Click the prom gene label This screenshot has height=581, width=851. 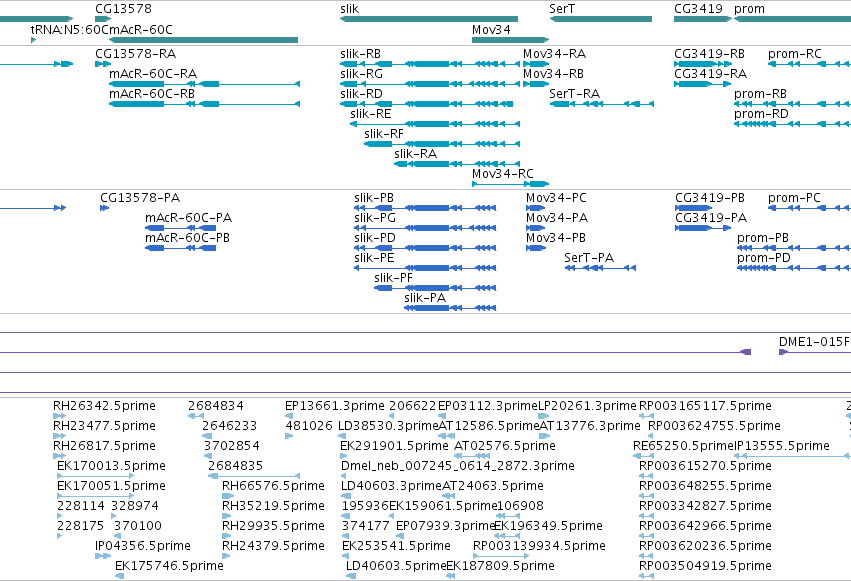click(x=749, y=9)
